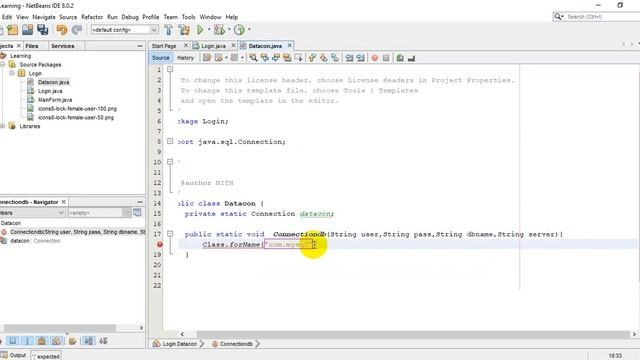Click the Last Edit icon in editor toolbar

[207, 58]
